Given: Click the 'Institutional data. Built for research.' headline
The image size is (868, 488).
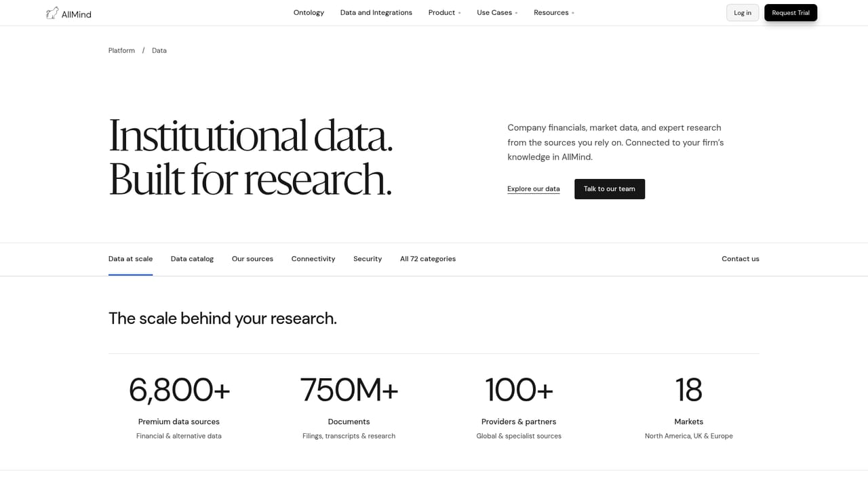Looking at the screenshot, I should click(251, 157).
